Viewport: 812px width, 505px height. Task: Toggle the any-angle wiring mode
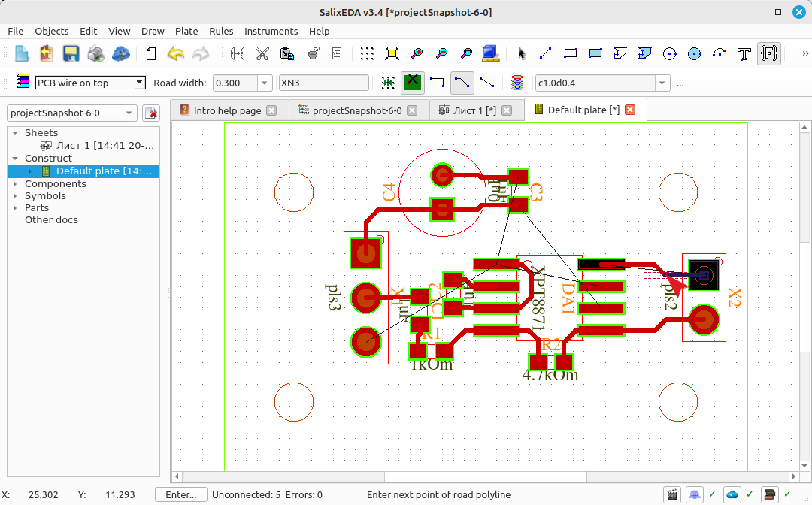[486, 82]
